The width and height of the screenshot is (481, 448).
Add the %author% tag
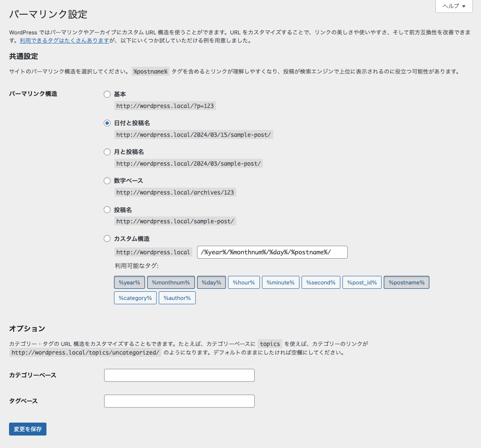177,298
